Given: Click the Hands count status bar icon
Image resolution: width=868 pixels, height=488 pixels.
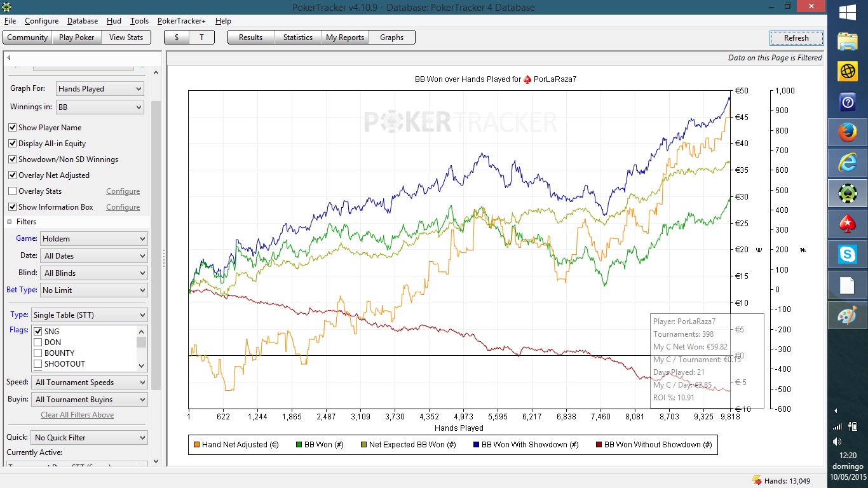Looking at the screenshot, I should click(x=756, y=480).
